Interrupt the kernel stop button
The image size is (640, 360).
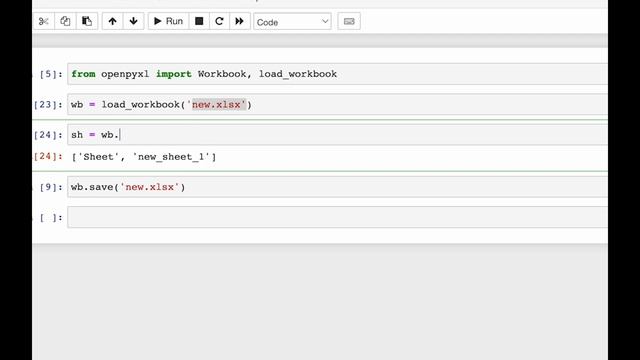point(199,21)
